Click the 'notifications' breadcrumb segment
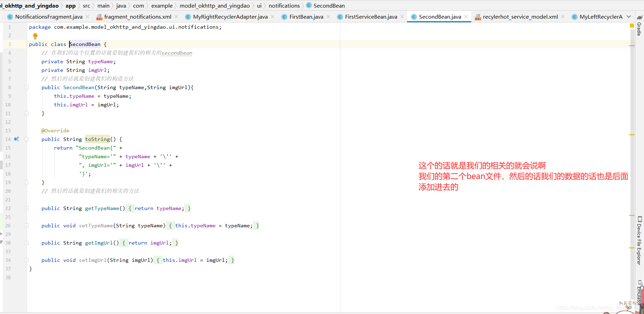The width and height of the screenshot is (644, 314). coord(284,6)
